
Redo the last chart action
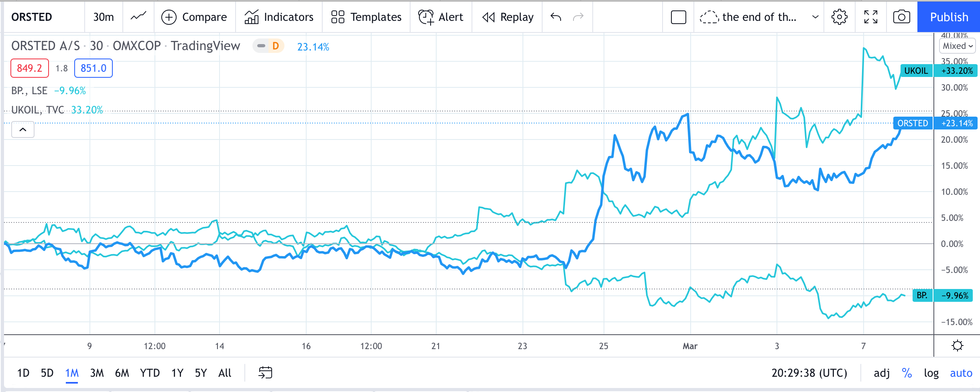pyautogui.click(x=578, y=17)
